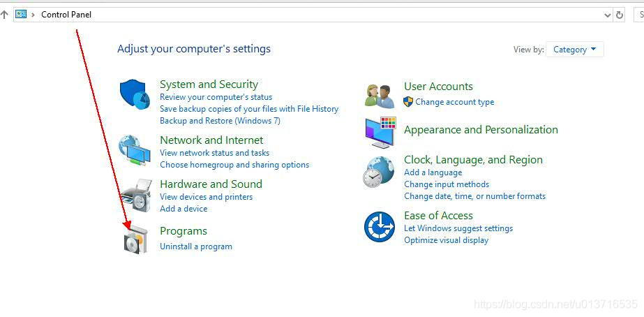Open the Appearance and Personalization monitor icon
The width and height of the screenshot is (644, 317).
pyautogui.click(x=380, y=132)
